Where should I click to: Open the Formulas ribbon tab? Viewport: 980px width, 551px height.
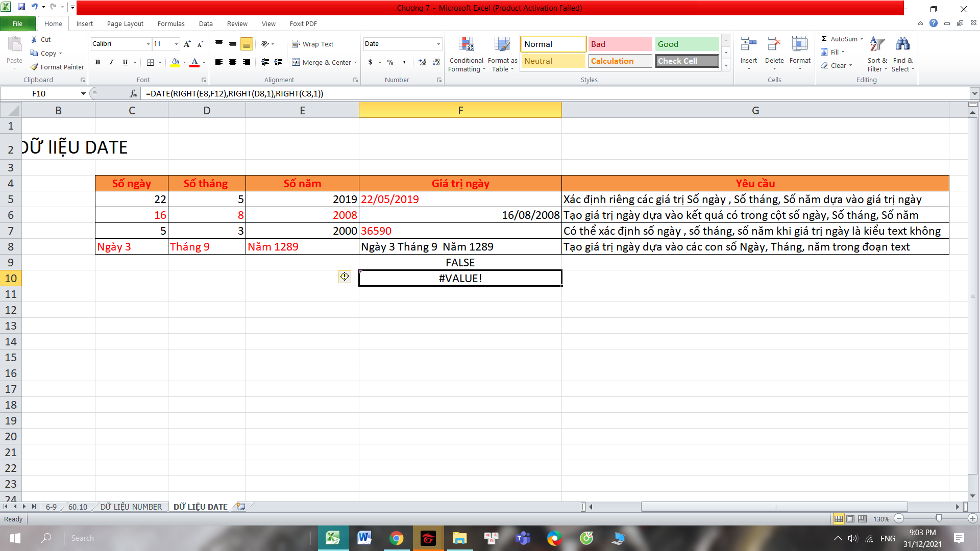(x=171, y=23)
